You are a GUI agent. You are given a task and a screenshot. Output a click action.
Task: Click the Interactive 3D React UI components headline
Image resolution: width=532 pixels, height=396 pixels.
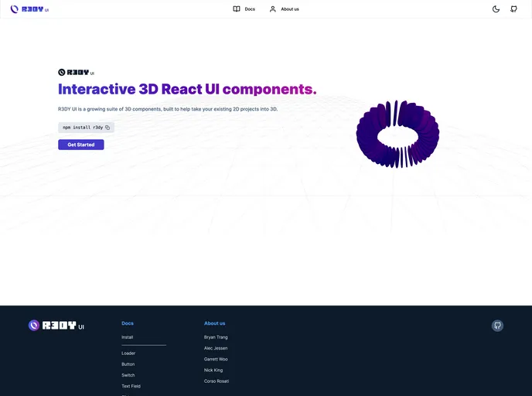pos(187,89)
